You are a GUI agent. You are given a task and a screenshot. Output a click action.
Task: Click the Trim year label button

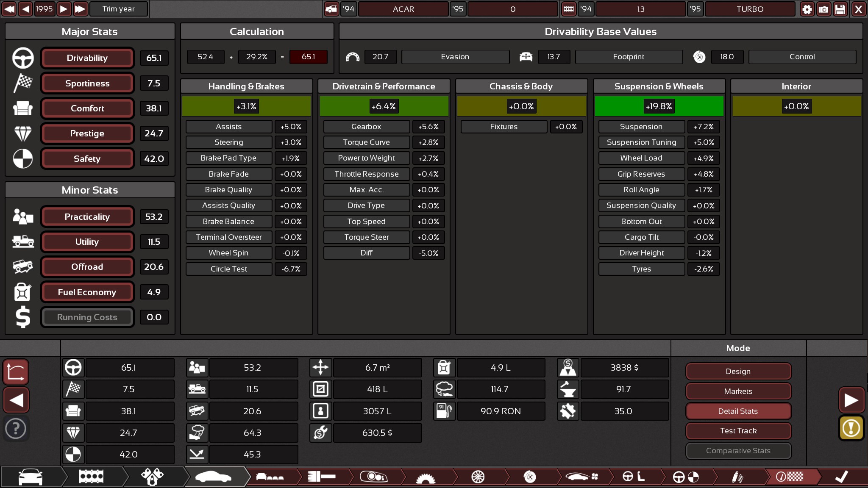[119, 9]
